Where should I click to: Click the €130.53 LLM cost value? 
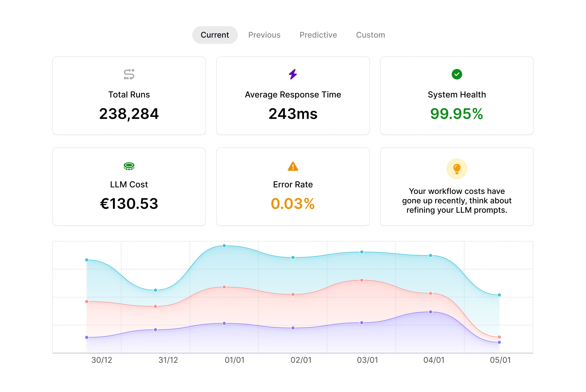coord(129,203)
